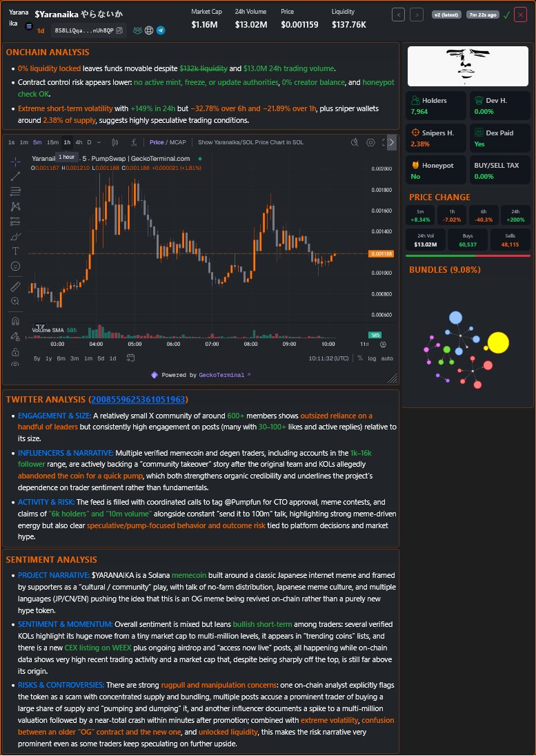536x756 pixels.
Task: Switch chart interval to 5m
Action: click(37, 142)
